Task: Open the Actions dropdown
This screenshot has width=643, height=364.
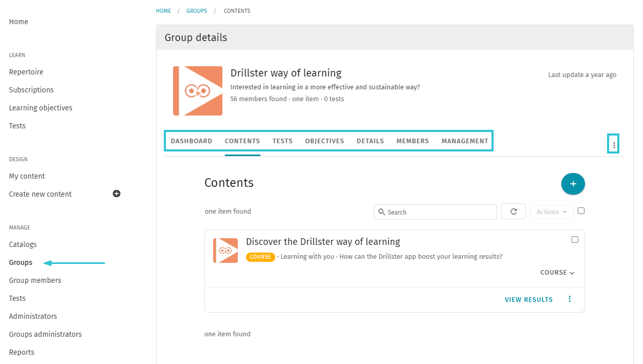Action: (551, 211)
